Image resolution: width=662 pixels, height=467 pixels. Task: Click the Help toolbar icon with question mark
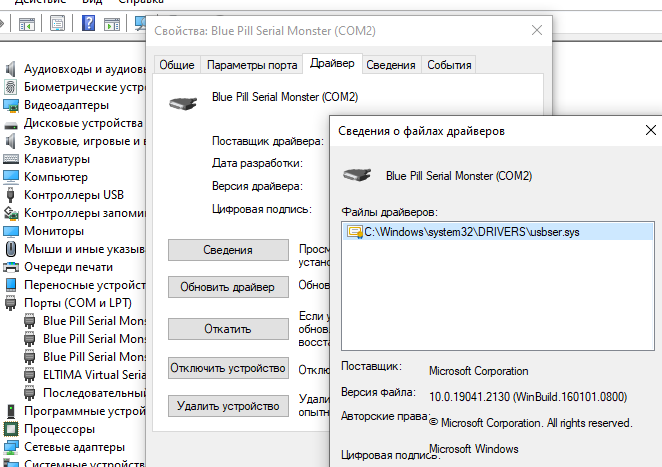(88, 23)
